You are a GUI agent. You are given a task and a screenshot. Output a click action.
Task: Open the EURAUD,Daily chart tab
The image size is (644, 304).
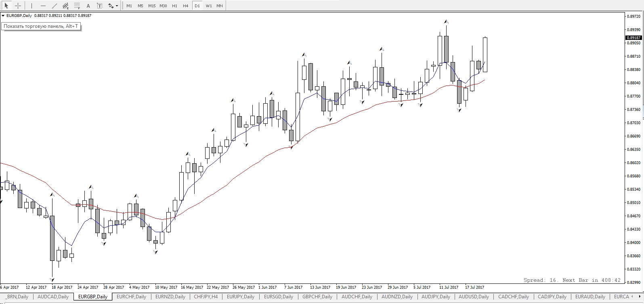tap(590, 297)
